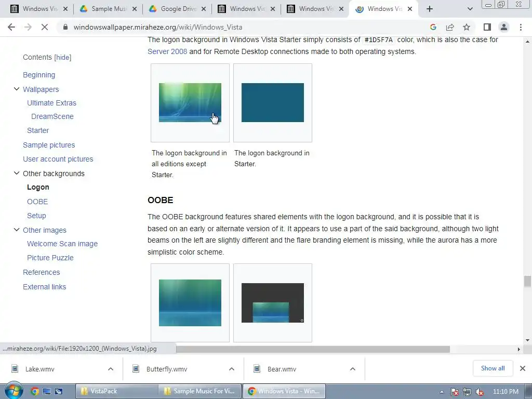Jump to Beginning in contents
The image size is (532, 399).
[39, 75]
